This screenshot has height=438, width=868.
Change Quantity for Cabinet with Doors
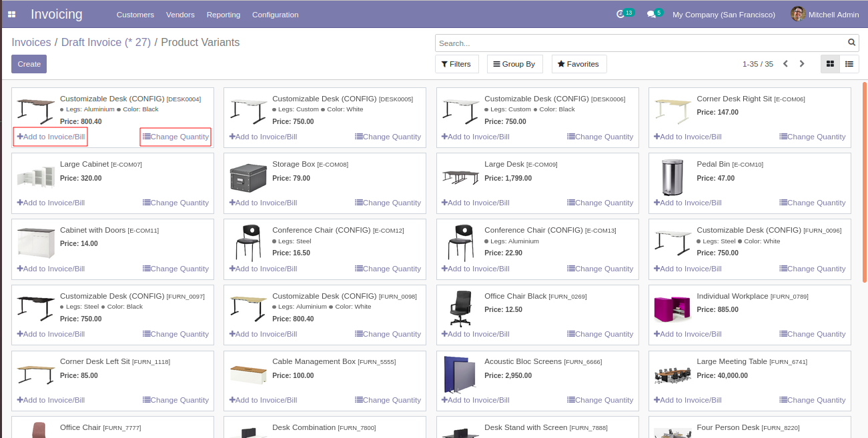pos(176,269)
